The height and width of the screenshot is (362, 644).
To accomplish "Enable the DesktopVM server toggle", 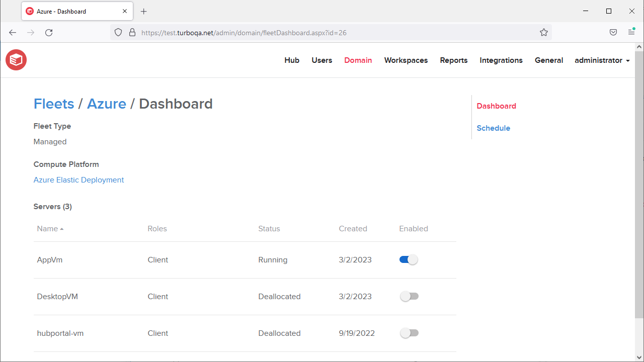I will click(410, 296).
